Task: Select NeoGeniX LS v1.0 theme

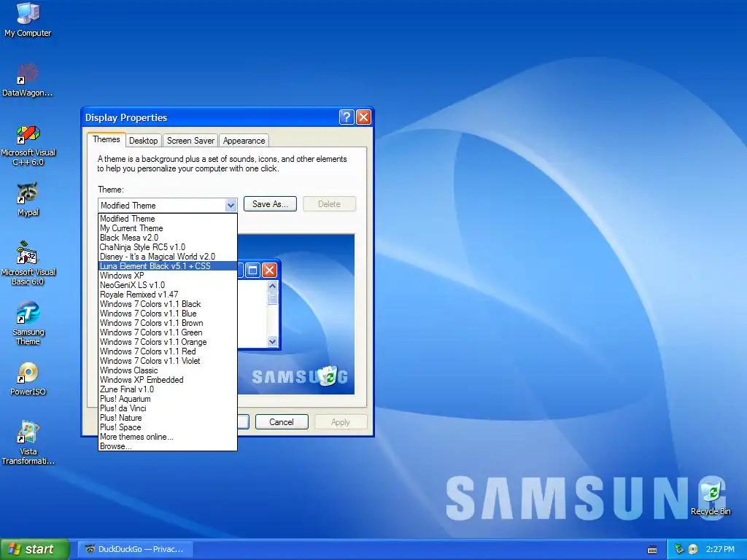Action: (168, 285)
